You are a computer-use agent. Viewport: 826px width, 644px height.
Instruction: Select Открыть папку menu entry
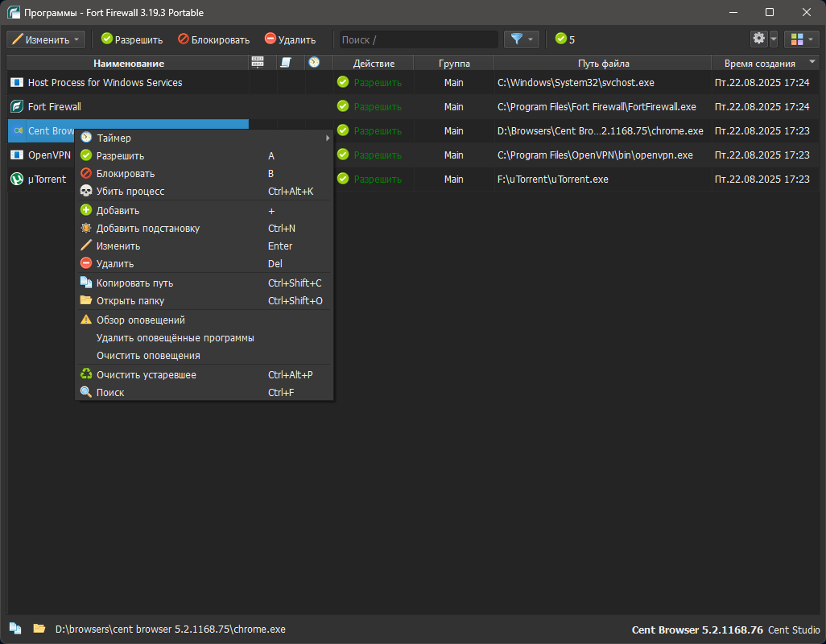point(204,301)
